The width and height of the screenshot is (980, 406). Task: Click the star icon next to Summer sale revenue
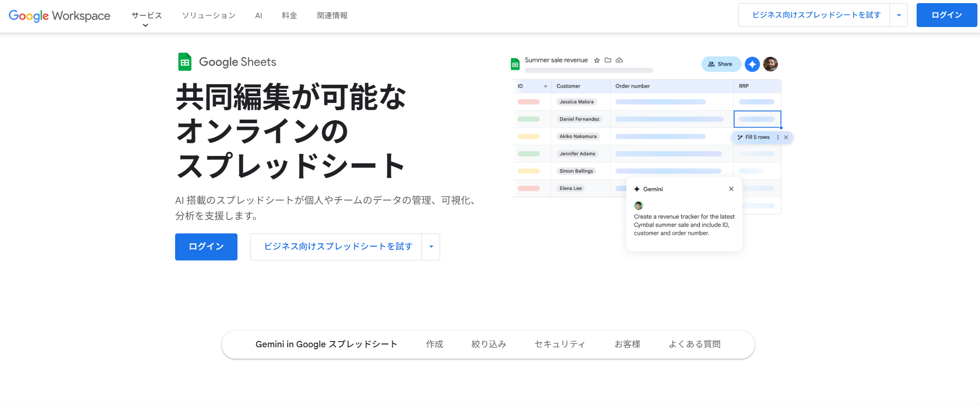coord(597,60)
